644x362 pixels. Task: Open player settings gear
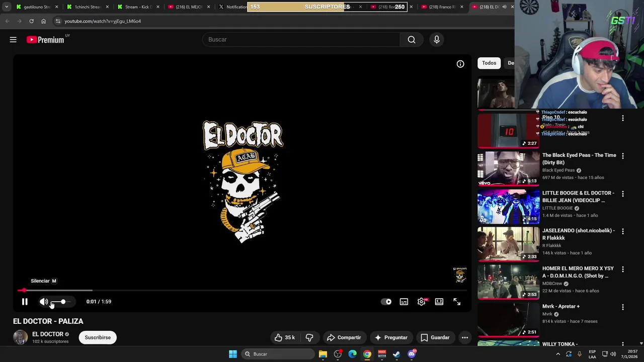click(422, 302)
